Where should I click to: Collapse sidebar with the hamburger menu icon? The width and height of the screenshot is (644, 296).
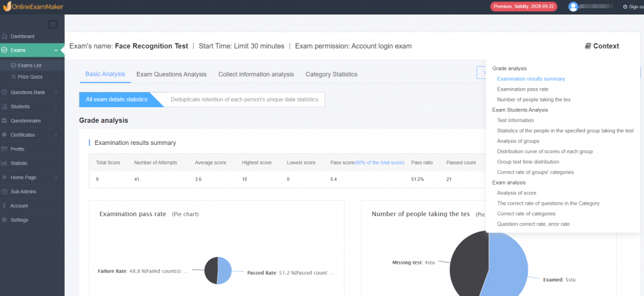(x=53, y=25)
